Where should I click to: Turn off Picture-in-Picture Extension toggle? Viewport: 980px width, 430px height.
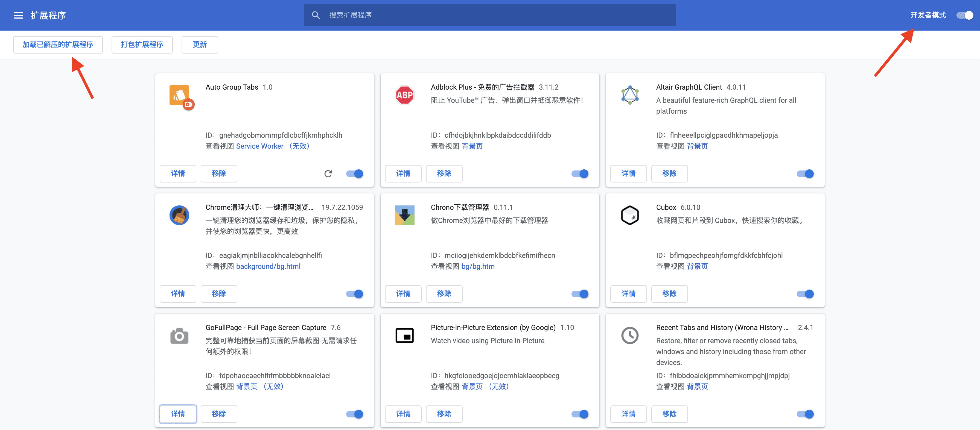pyautogui.click(x=580, y=414)
